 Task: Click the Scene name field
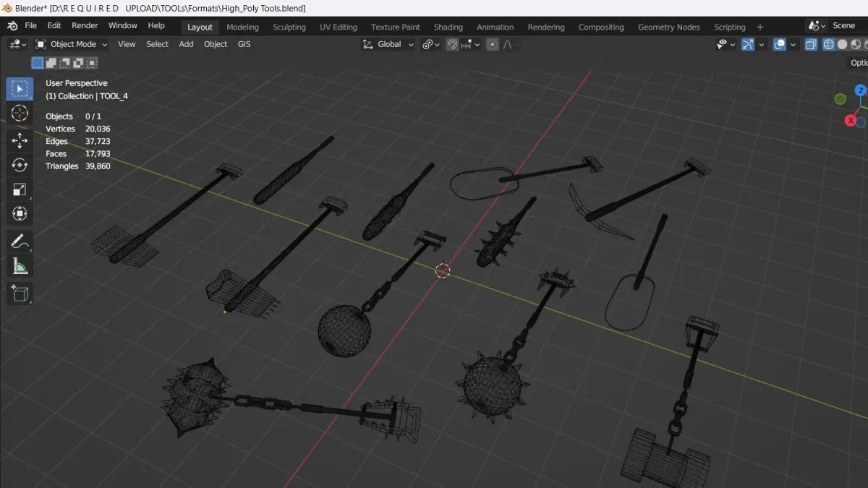tap(847, 25)
